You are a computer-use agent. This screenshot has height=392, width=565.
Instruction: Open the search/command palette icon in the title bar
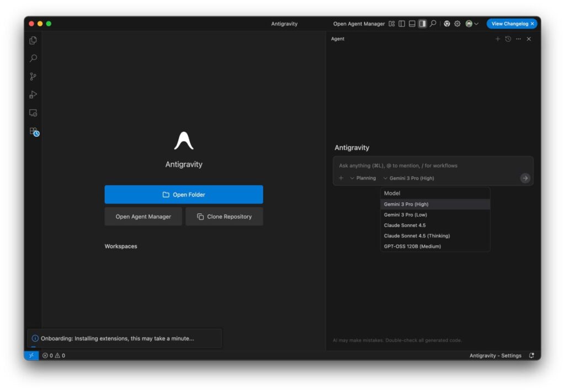(432, 24)
